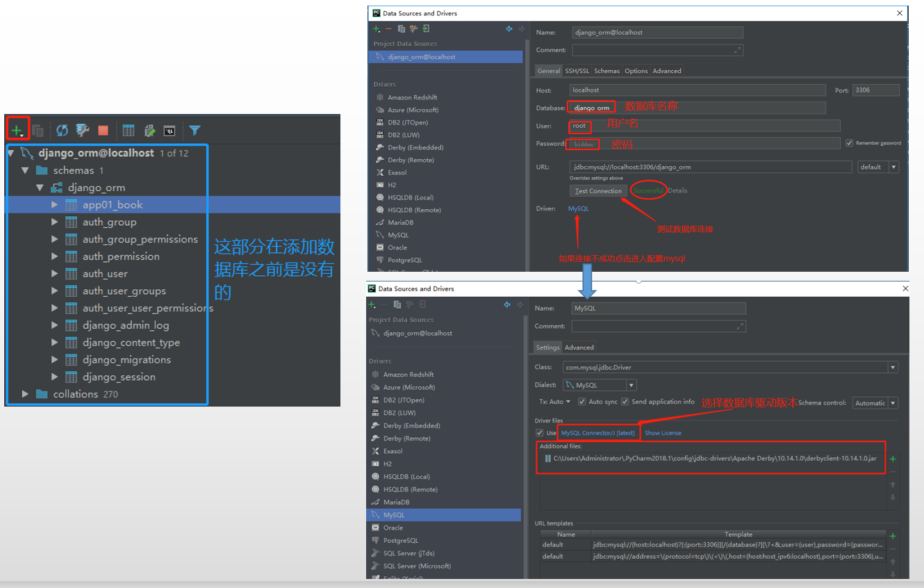The image size is (924, 588).
Task: Open the Dialect dropdown showing MySQL
Action: (x=600, y=385)
